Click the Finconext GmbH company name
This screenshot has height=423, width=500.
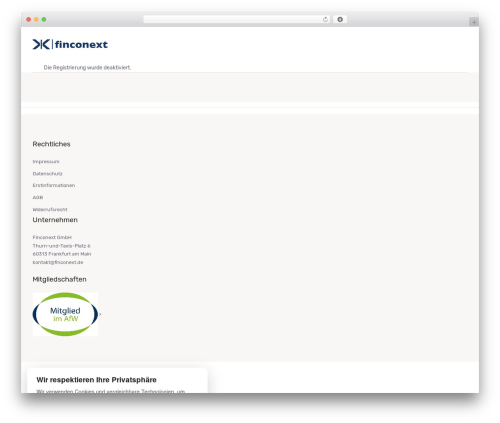point(52,237)
